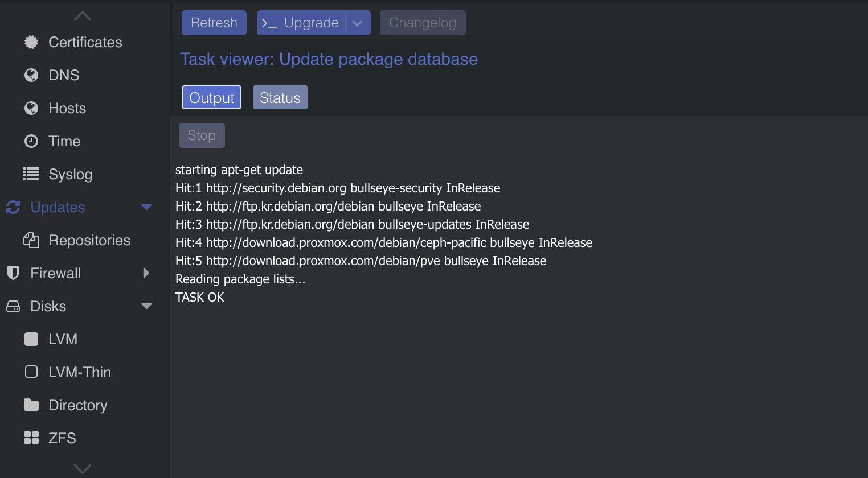Screen dimensions: 868x478
Task: Switch to the Output tab
Action: click(x=211, y=97)
